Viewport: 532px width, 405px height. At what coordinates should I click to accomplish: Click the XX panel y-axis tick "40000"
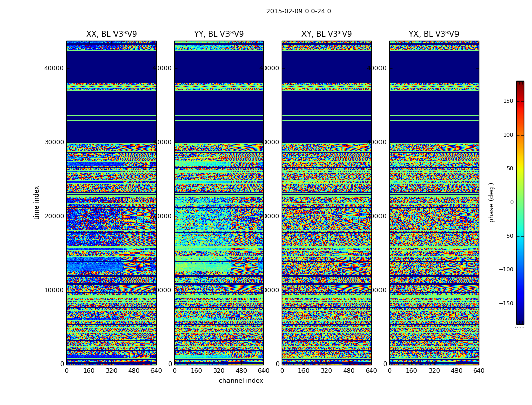(x=54, y=68)
